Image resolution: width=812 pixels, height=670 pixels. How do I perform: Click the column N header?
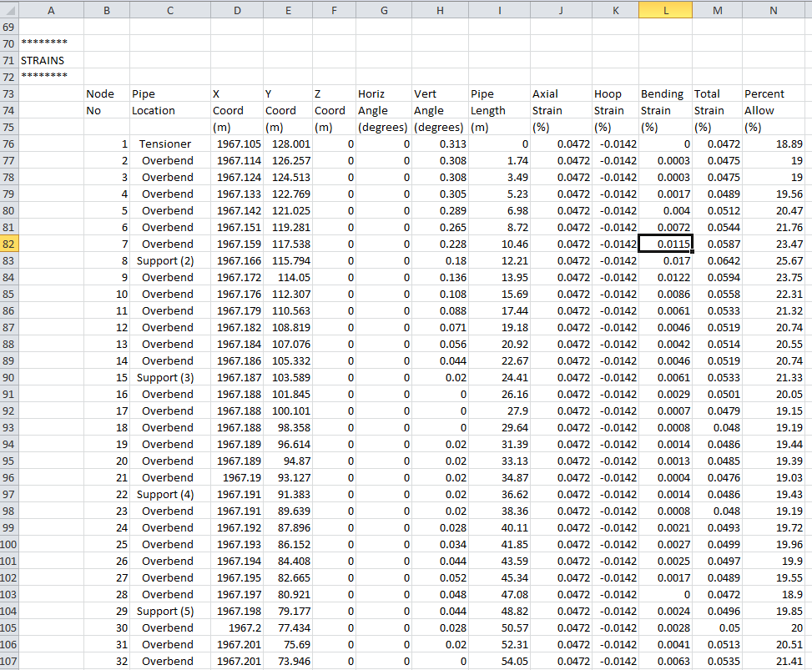774,10
